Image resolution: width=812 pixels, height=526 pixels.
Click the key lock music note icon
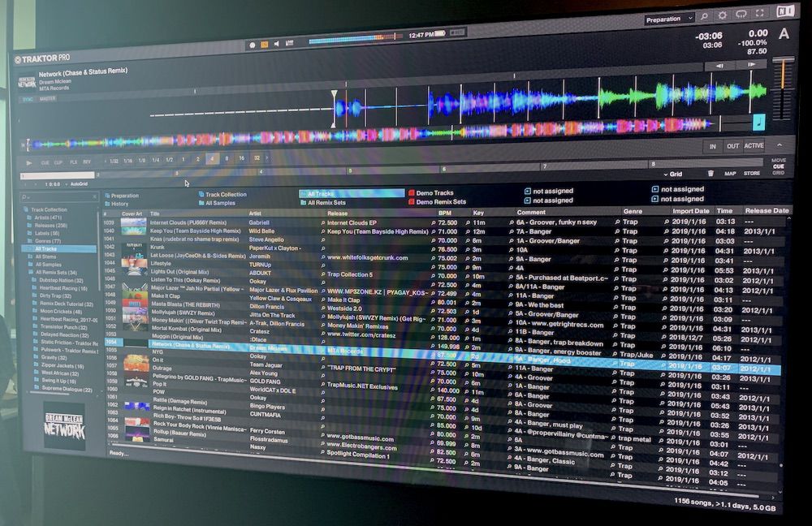pos(758,123)
